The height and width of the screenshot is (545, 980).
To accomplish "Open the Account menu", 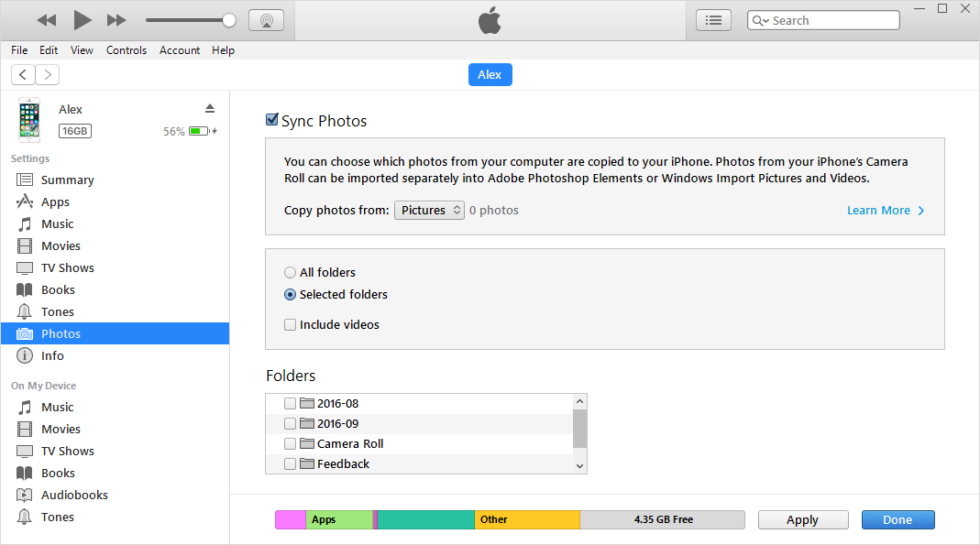I will pos(180,50).
